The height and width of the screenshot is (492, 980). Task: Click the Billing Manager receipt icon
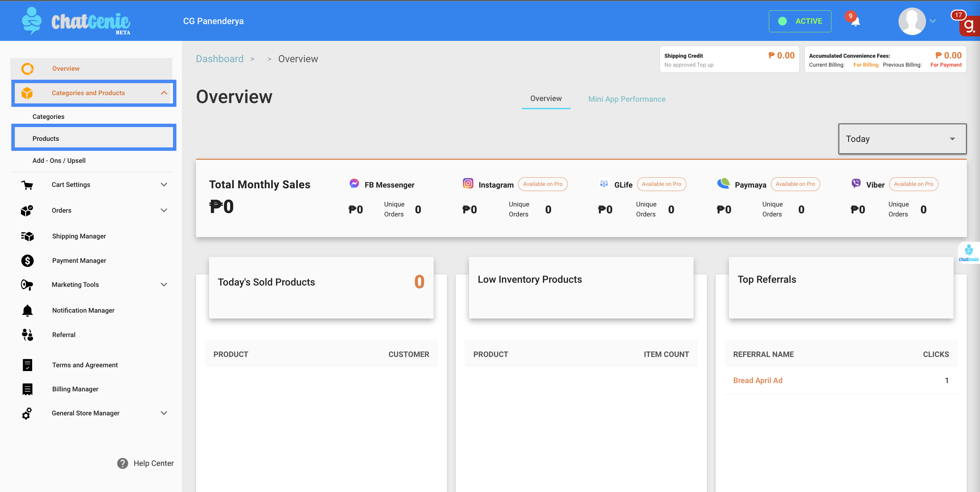click(28, 389)
